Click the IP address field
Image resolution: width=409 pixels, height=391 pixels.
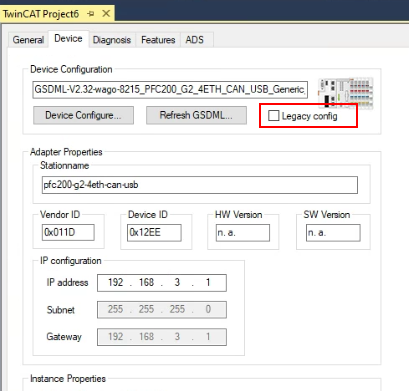coord(162,283)
